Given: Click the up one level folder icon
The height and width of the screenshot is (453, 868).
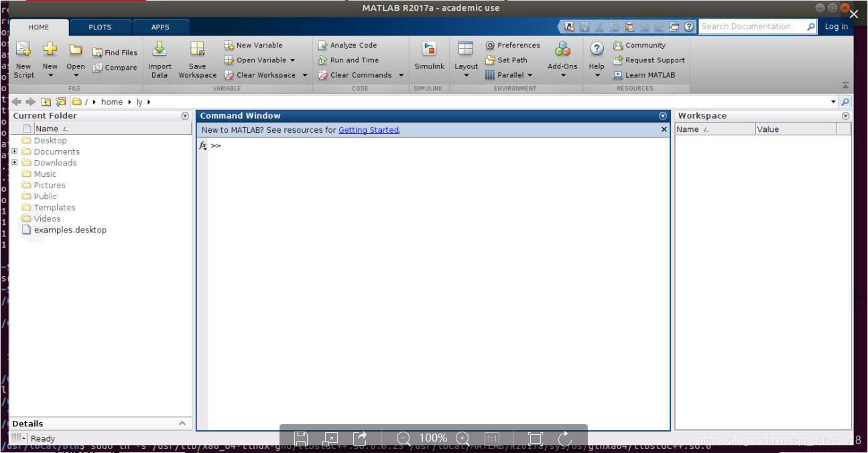Looking at the screenshot, I should [46, 102].
